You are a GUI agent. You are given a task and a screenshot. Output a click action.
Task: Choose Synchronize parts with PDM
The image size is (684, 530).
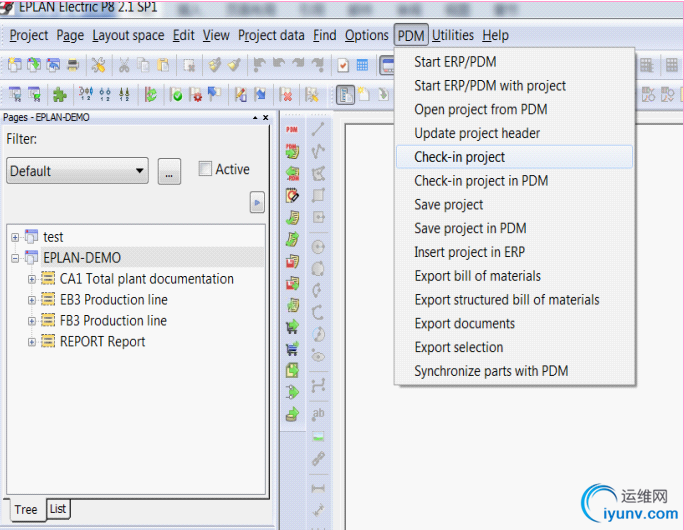pyautogui.click(x=514, y=371)
